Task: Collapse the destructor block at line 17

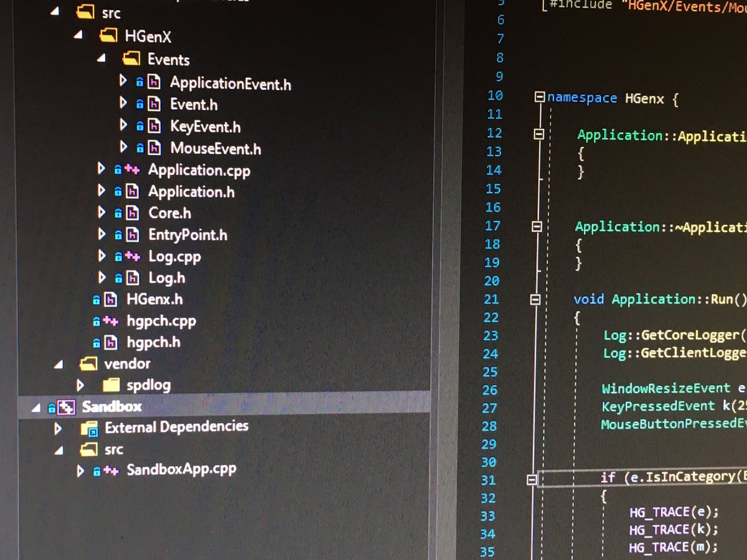Action: (537, 228)
